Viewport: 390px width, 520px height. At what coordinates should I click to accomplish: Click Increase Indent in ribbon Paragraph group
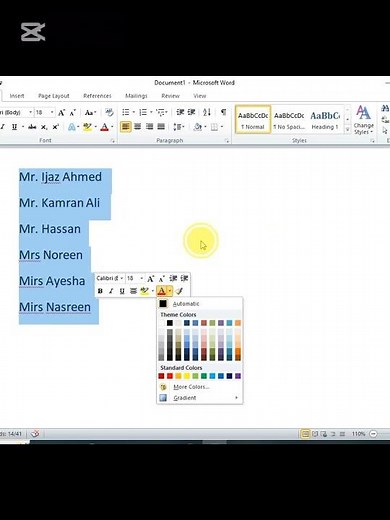[x=191, y=112]
